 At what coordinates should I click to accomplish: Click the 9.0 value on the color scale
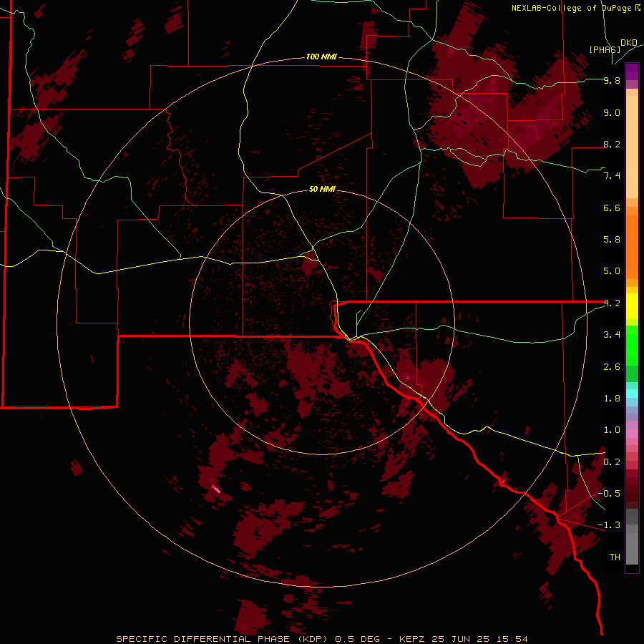tap(612, 112)
